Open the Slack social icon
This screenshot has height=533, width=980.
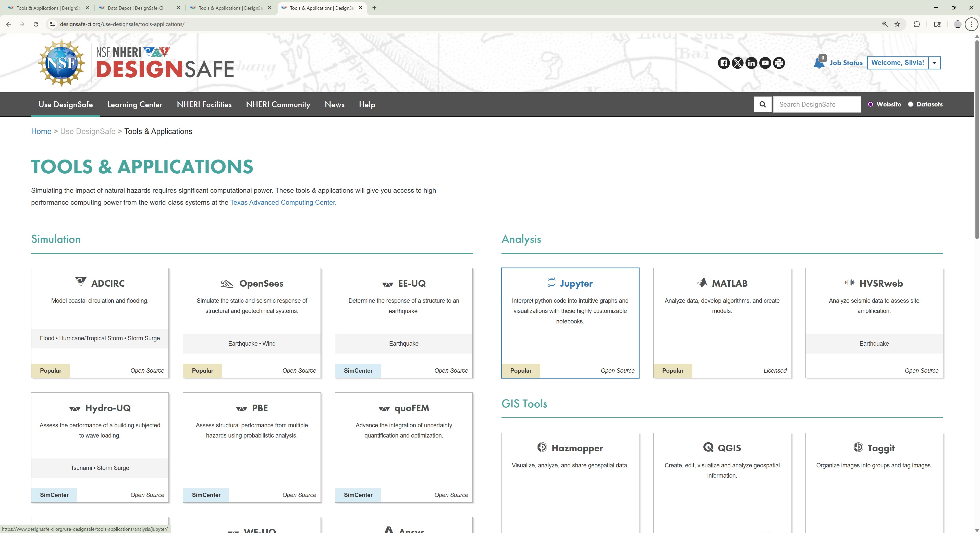point(779,63)
